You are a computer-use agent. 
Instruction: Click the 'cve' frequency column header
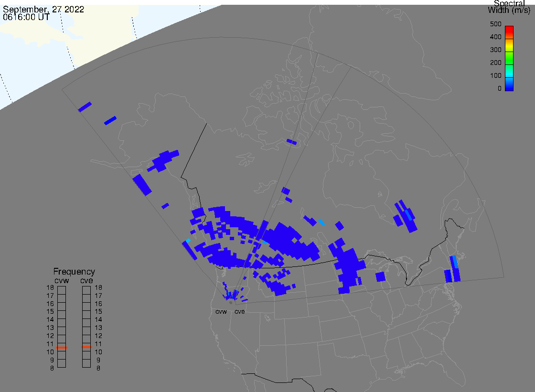pos(86,281)
